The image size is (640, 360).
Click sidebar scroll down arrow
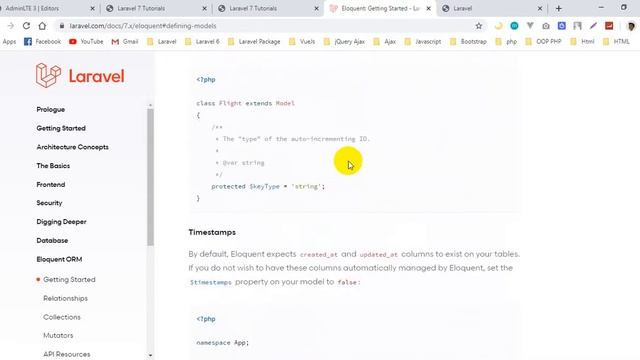coord(151,355)
